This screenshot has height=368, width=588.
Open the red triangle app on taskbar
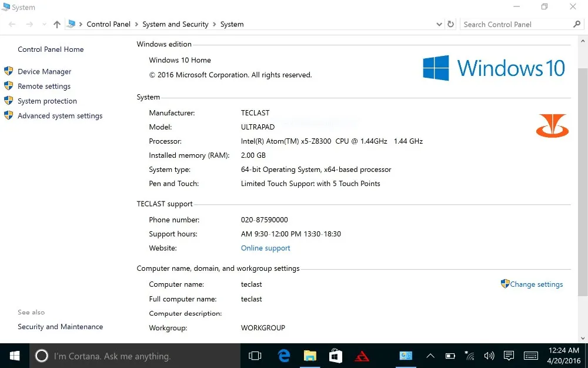(362, 356)
